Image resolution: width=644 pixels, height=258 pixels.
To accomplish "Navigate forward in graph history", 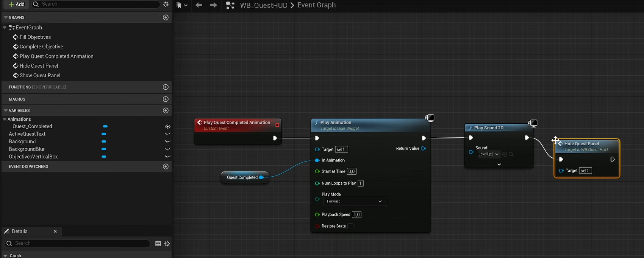I will tap(213, 5).
